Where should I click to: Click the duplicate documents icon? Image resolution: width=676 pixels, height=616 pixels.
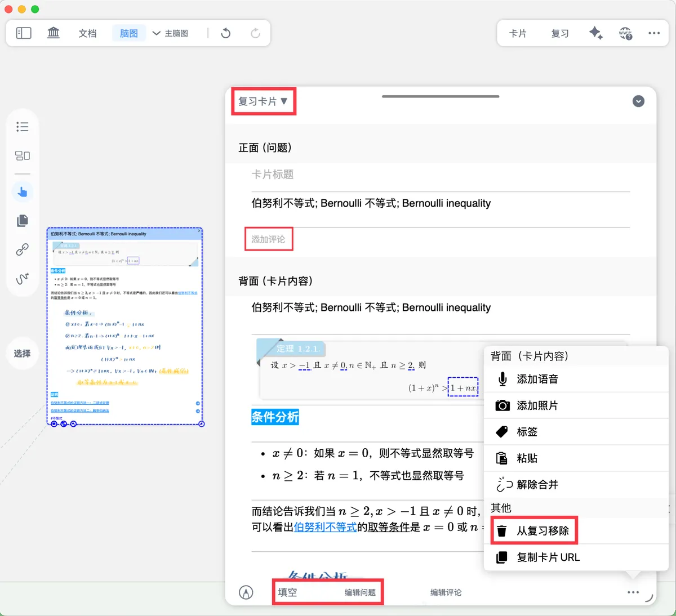point(23,220)
